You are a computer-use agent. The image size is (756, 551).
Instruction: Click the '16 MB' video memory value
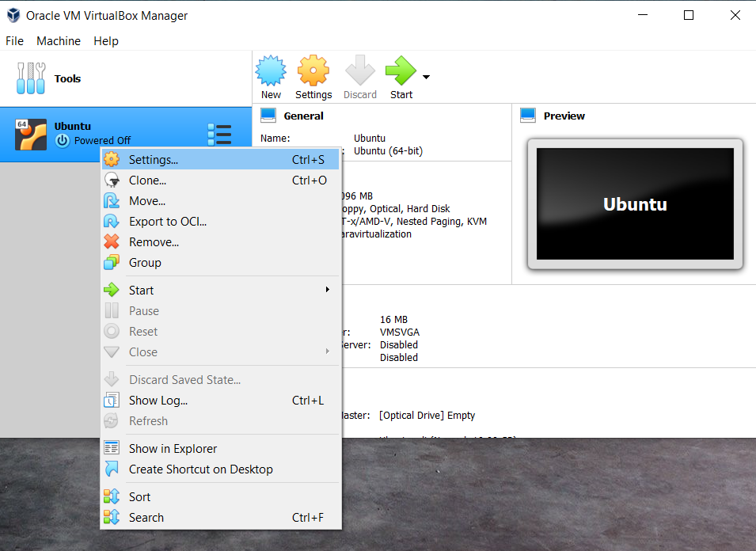coord(393,320)
